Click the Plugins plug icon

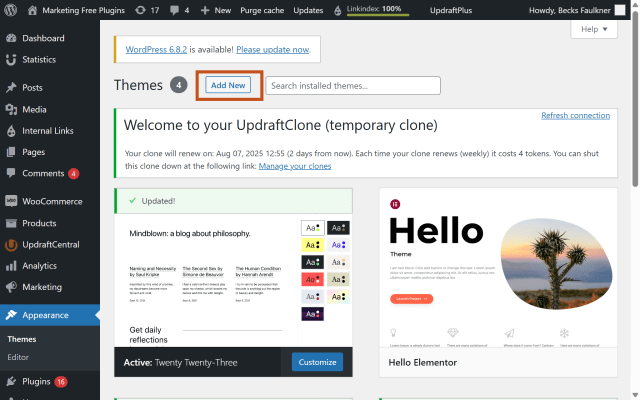pyautogui.click(x=11, y=381)
